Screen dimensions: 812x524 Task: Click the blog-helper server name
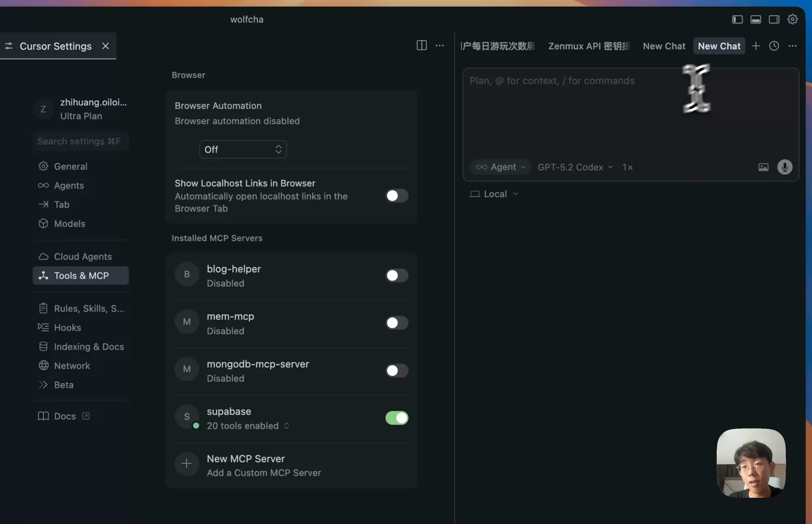233,269
